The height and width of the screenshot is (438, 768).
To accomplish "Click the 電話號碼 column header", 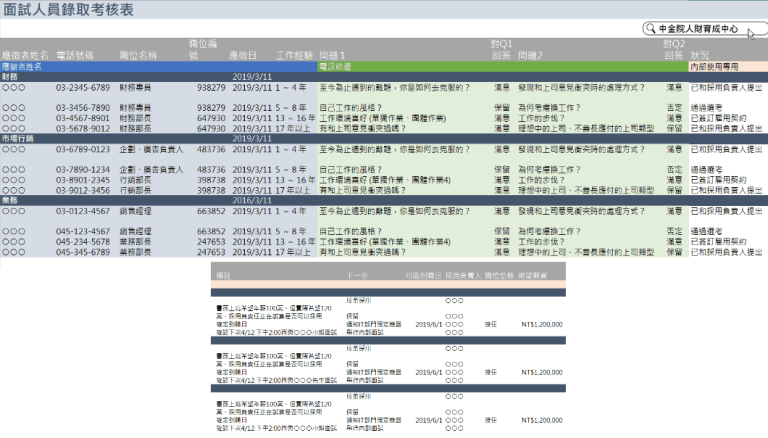I will coord(77,55).
